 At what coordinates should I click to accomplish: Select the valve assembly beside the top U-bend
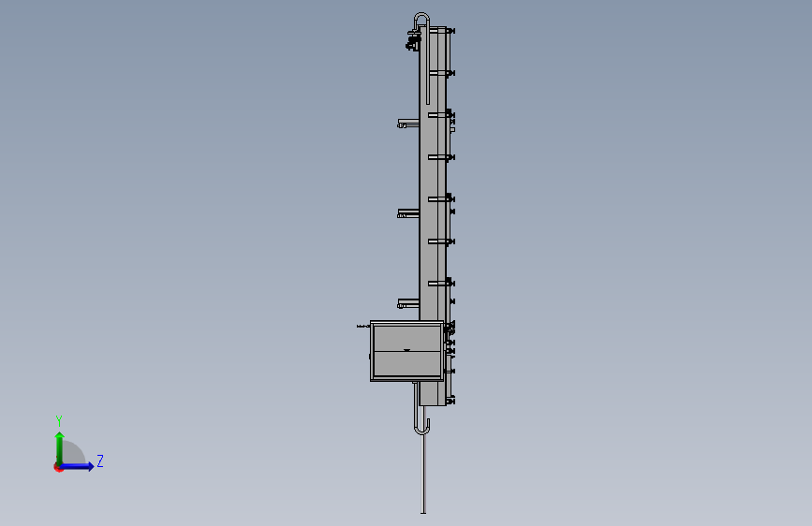(413, 41)
